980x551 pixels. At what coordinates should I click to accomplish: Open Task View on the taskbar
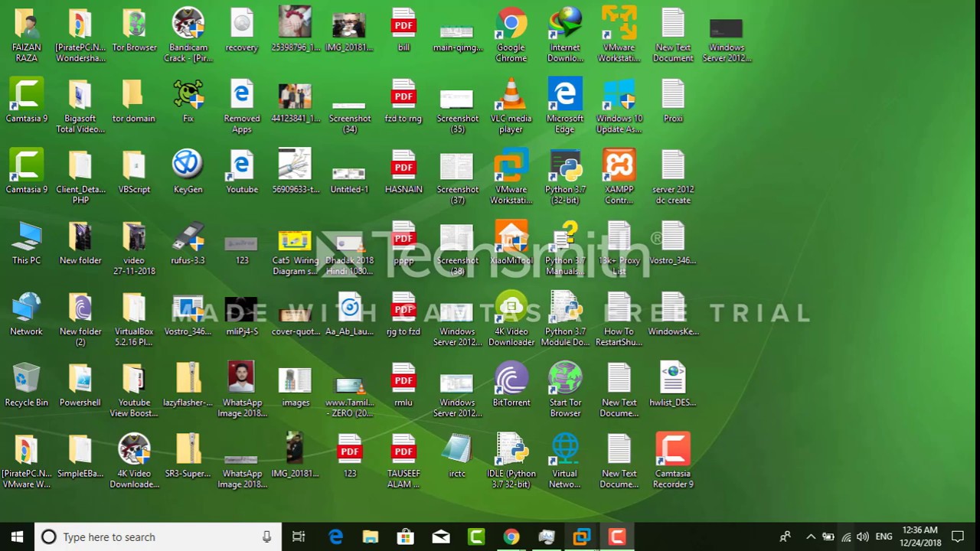coord(299,536)
